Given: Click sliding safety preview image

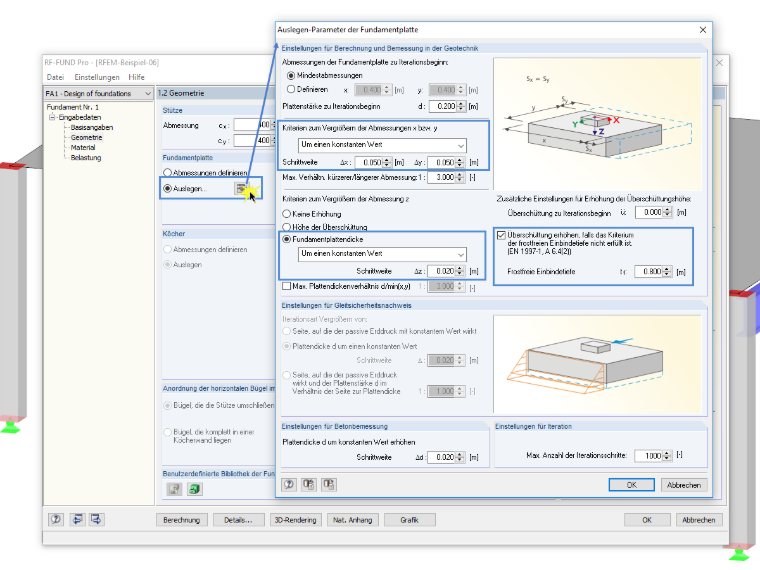Looking at the screenshot, I should tap(597, 364).
